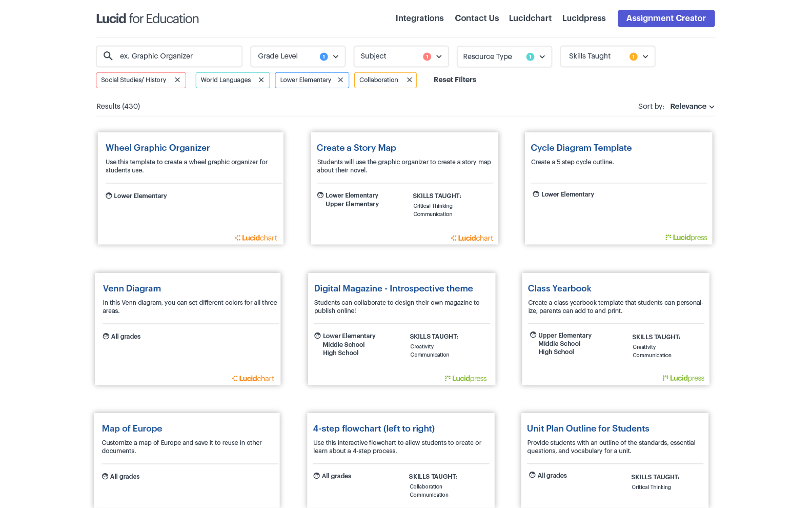
Task: Expand the Skills Taught dropdown
Action: coord(645,57)
